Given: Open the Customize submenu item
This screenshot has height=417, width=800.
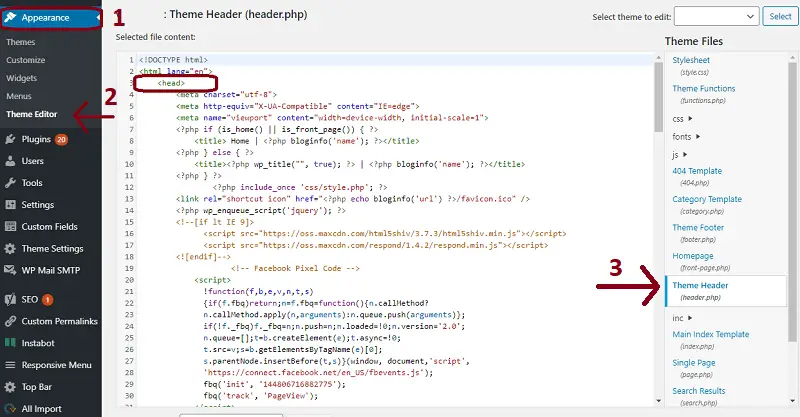Looking at the screenshot, I should click(x=26, y=60).
